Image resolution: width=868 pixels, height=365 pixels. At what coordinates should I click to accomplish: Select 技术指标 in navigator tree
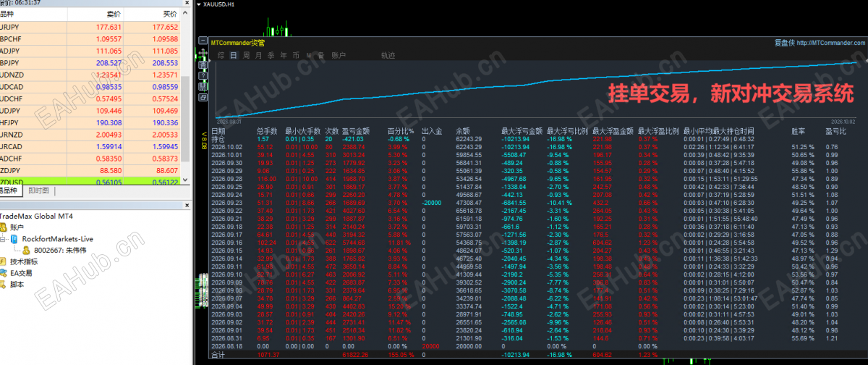pyautogui.click(x=24, y=261)
